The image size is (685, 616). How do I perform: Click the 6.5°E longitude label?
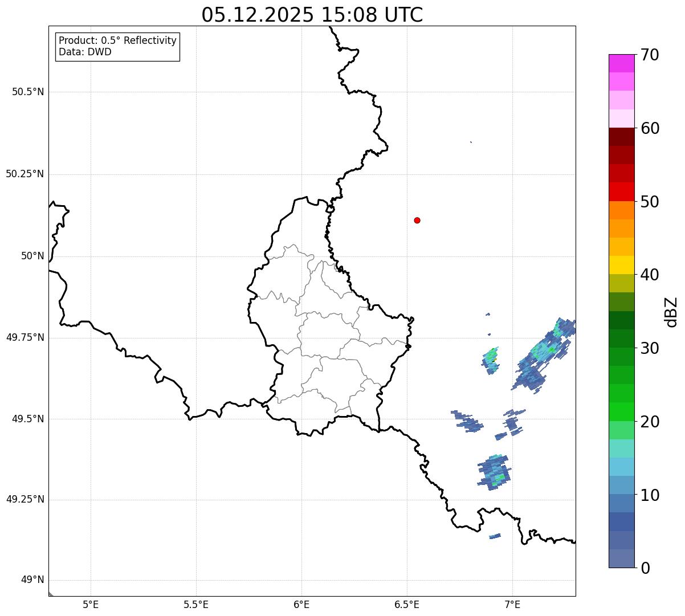point(407,604)
